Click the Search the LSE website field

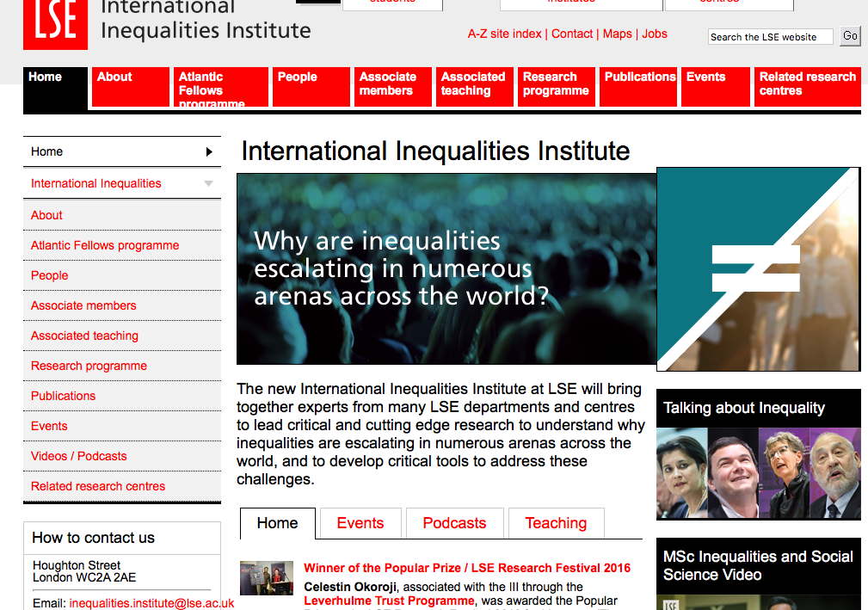pyautogui.click(x=770, y=37)
